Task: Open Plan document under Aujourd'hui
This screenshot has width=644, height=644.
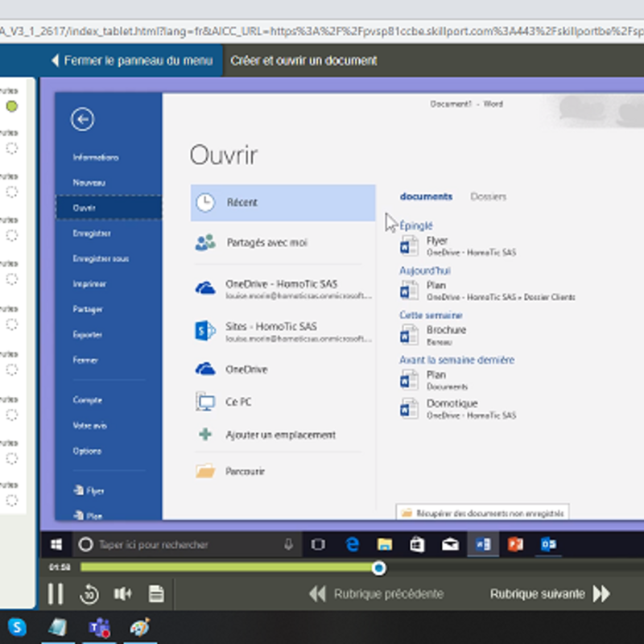Action: pyautogui.click(x=488, y=291)
